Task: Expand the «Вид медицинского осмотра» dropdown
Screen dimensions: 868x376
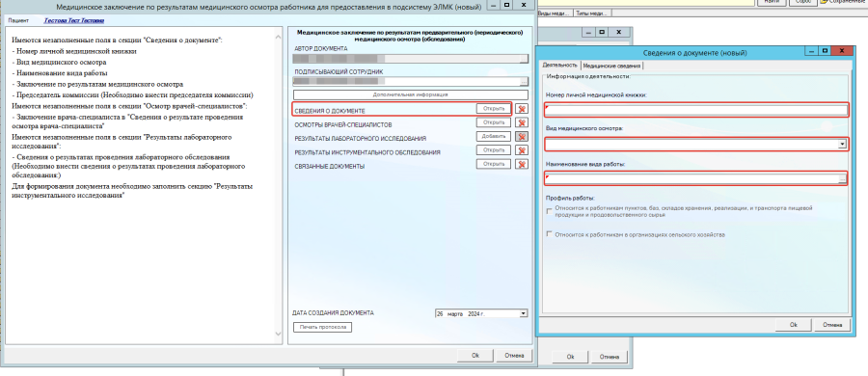Action: coord(842,145)
